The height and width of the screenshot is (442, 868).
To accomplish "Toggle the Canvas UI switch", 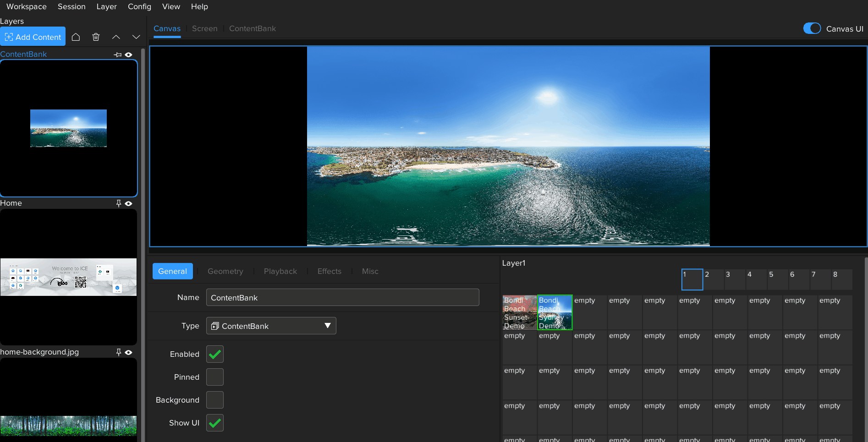I will (x=812, y=28).
